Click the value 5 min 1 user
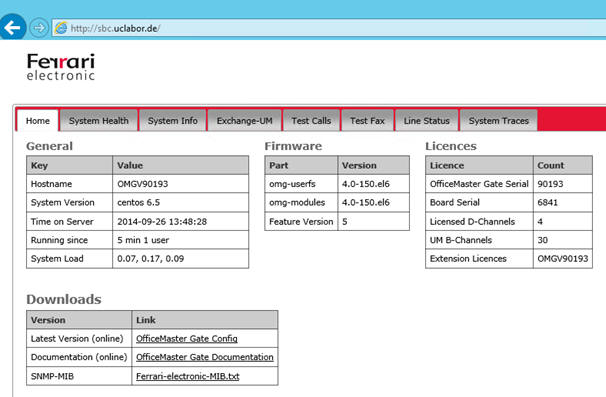 pyautogui.click(x=180, y=240)
